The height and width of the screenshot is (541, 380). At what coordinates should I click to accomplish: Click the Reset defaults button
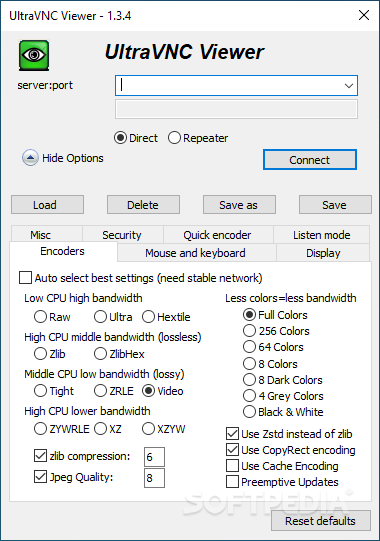321,521
